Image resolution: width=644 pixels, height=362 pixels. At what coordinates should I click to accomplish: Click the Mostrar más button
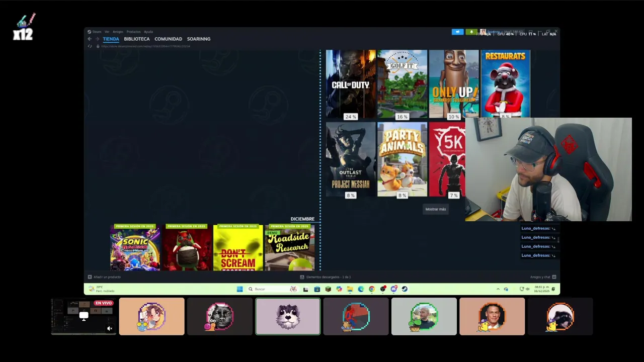436,209
